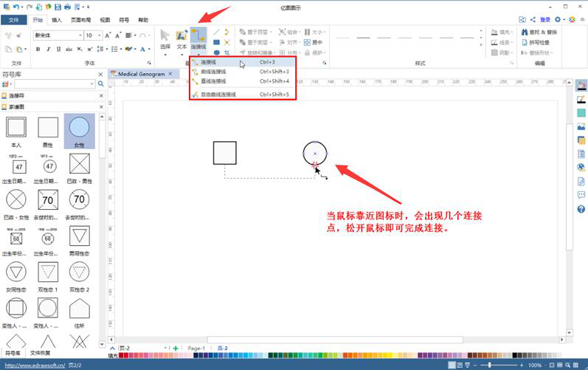The height and width of the screenshot is (370, 588).
Task: Close the 连接符 library section
Action: (101, 96)
